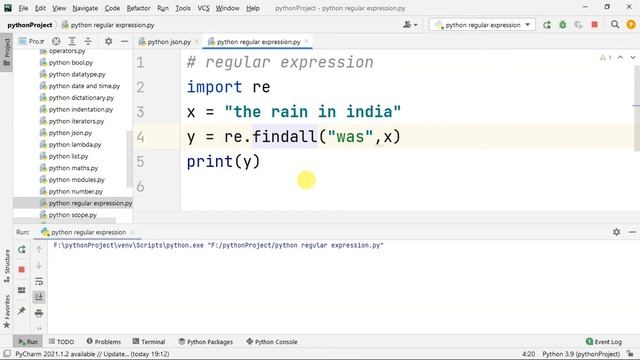Viewport: 640px width, 360px height.
Task: Open the Refactor menu
Action: [138, 8]
